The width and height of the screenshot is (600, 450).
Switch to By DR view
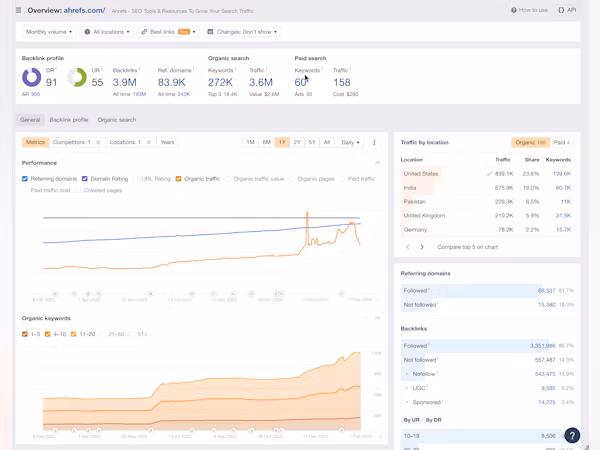[434, 420]
